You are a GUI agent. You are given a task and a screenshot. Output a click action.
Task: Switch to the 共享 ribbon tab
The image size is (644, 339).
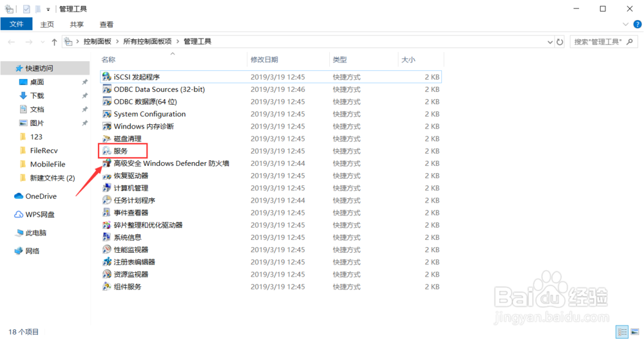point(77,24)
